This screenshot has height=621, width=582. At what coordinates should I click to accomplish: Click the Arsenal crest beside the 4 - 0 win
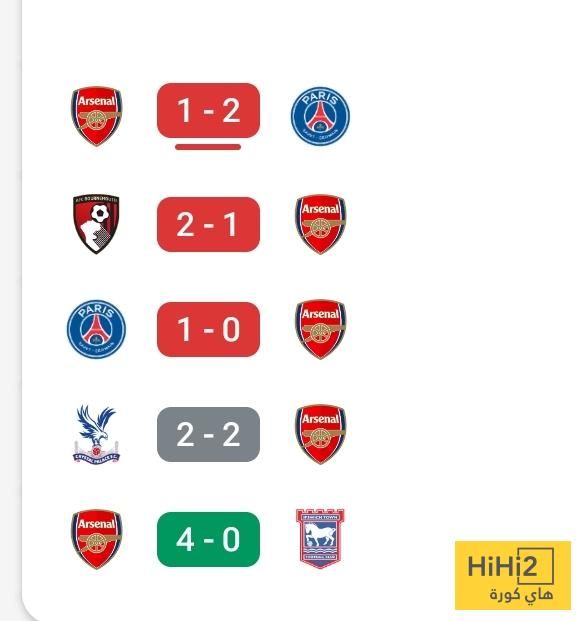coord(97,539)
